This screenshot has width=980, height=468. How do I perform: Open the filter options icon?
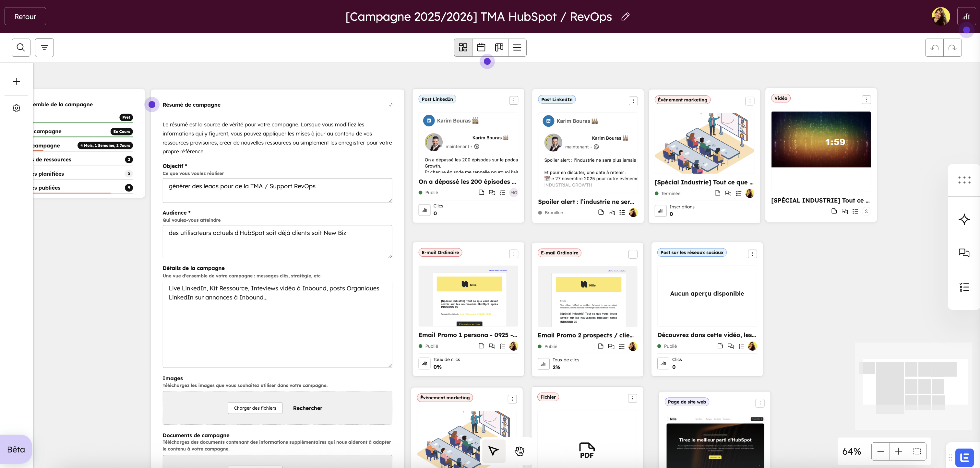pyautogui.click(x=44, y=48)
